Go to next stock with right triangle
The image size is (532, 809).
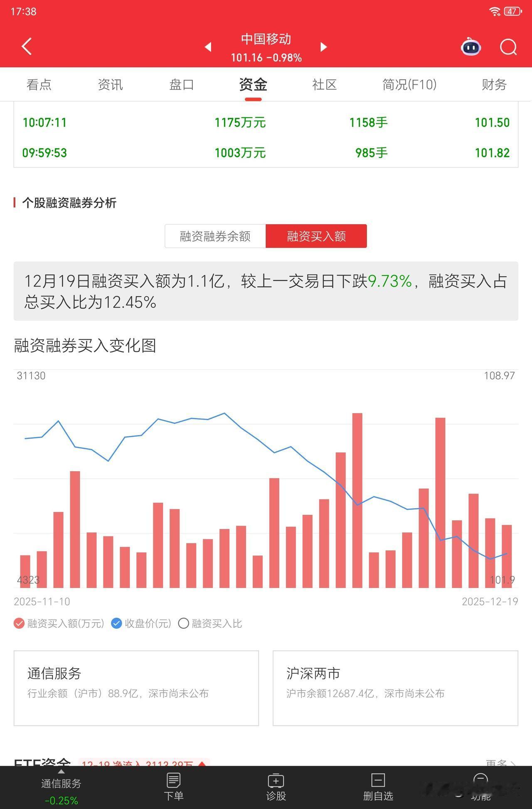324,47
